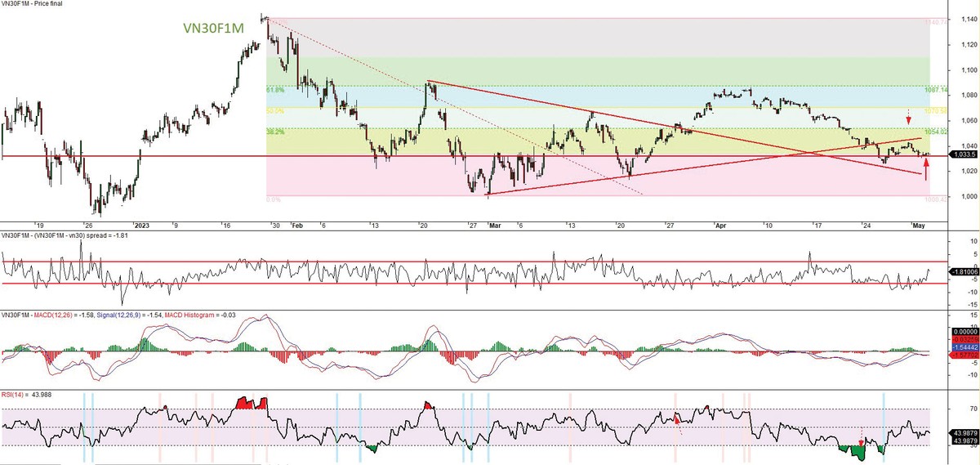Click the red -1.57702 MACD value tag
This screenshot has height=465, width=980.
point(963,355)
